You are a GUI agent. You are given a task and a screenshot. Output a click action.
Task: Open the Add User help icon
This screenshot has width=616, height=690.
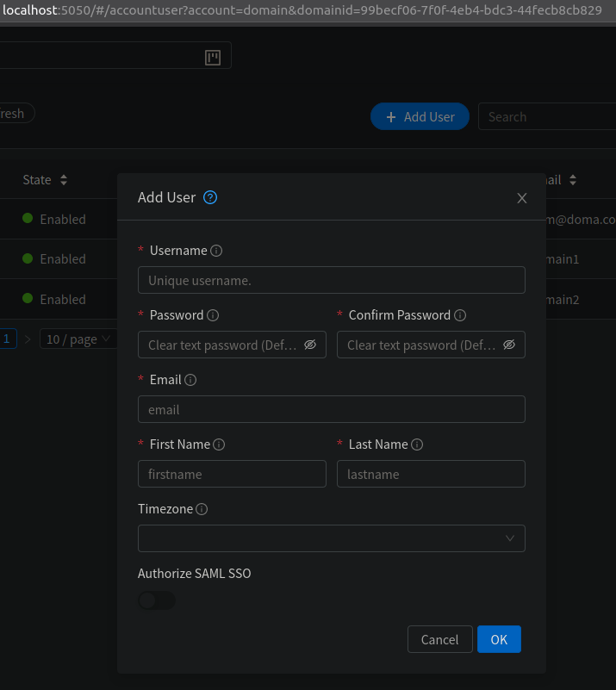209,197
